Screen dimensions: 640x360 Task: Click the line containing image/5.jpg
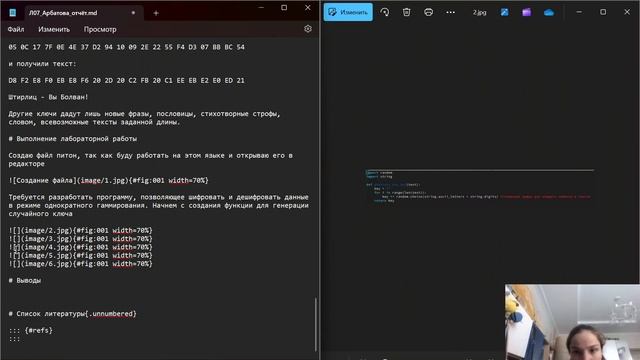(x=80, y=256)
